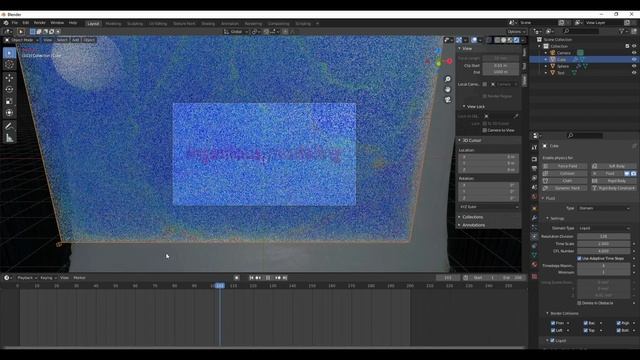Jump to timeline end
Image resolution: width=640 pixels, height=360 pixels.
[x=285, y=278]
